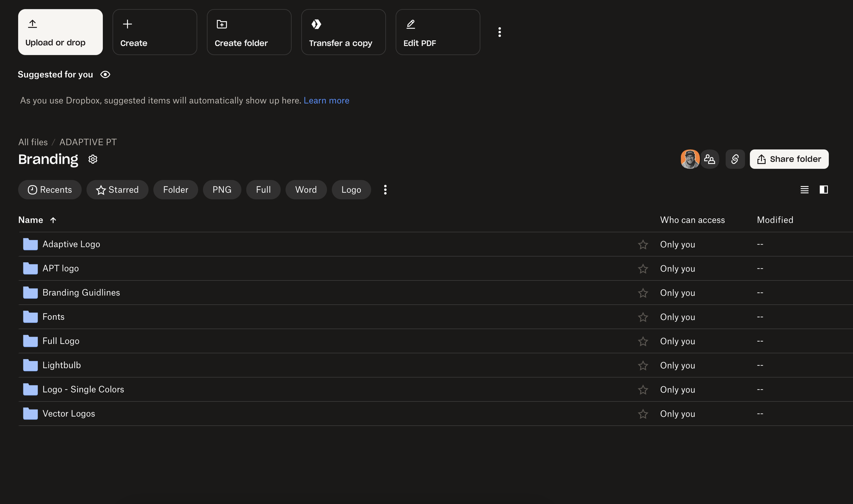Toggle Suggested for you visibility eye
This screenshot has height=504, width=853.
105,74
